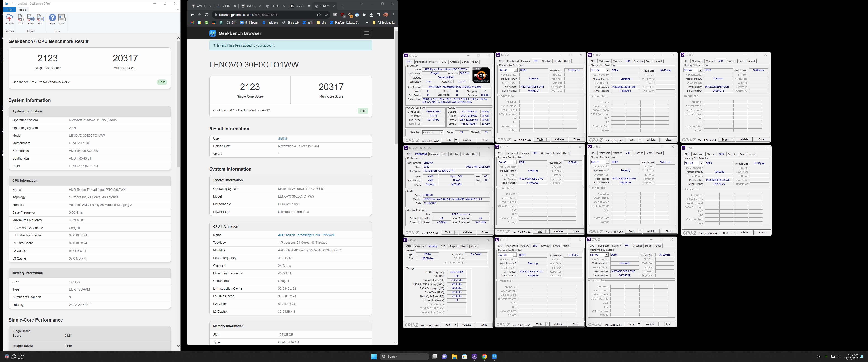The width and height of the screenshot is (868, 362).
Task: Bookmark this page with star icon
Action: (x=326, y=15)
